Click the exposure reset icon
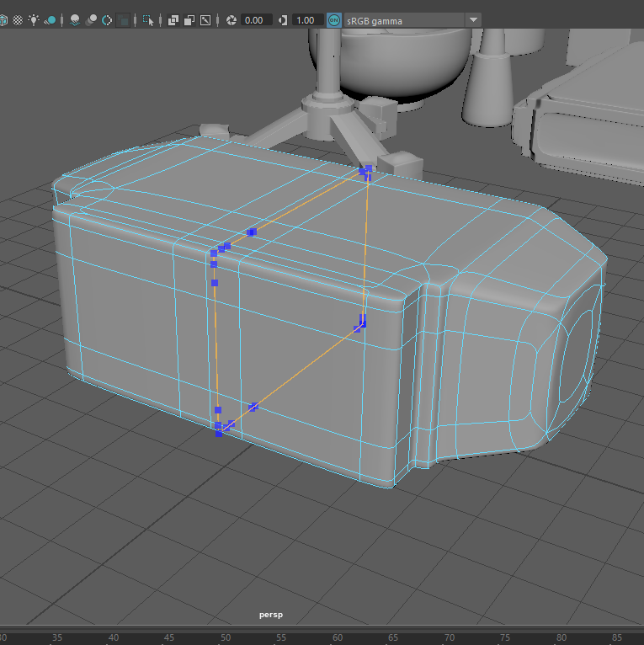This screenshot has width=644, height=645. click(x=231, y=19)
